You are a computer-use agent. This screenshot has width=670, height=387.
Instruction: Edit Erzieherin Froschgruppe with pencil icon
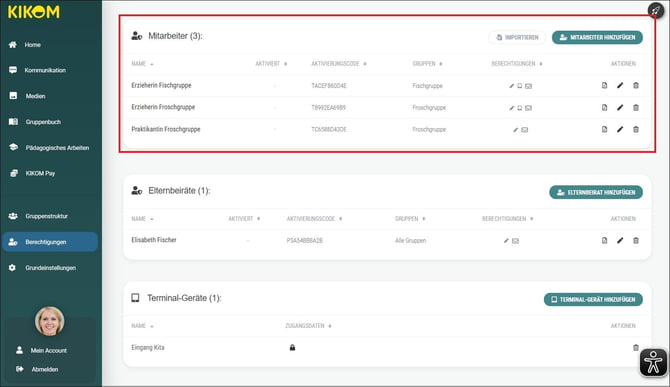pos(620,108)
